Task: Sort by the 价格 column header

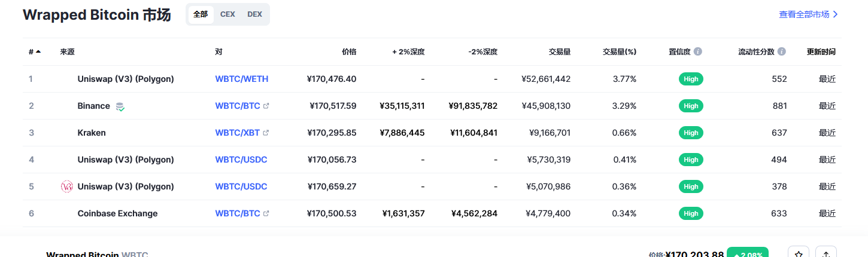Action: [349, 52]
